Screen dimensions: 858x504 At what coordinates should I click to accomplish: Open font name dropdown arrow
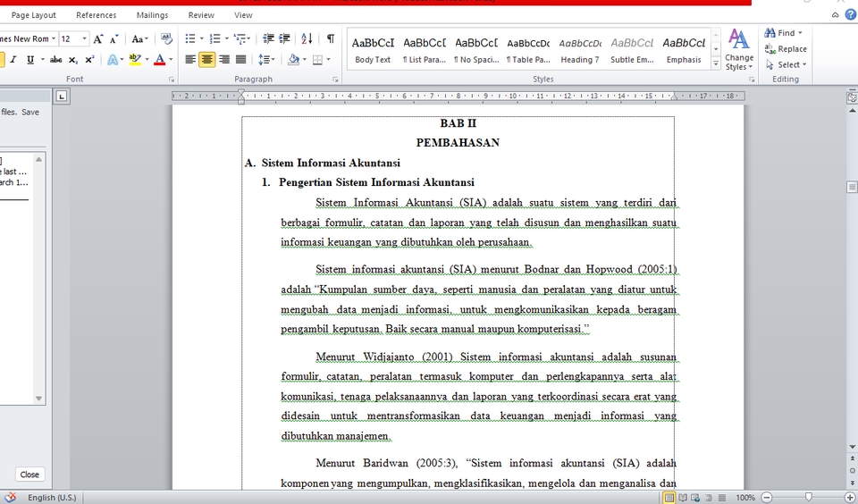54,38
